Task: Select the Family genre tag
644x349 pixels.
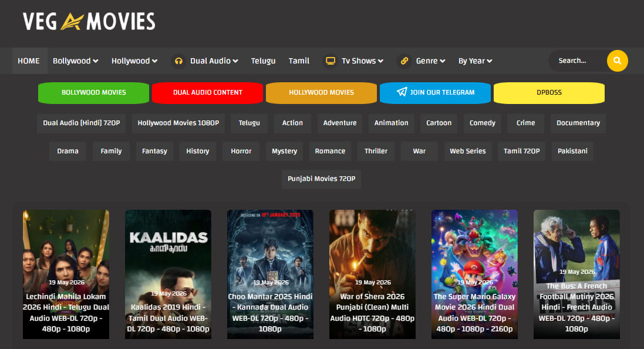Action: tap(111, 151)
